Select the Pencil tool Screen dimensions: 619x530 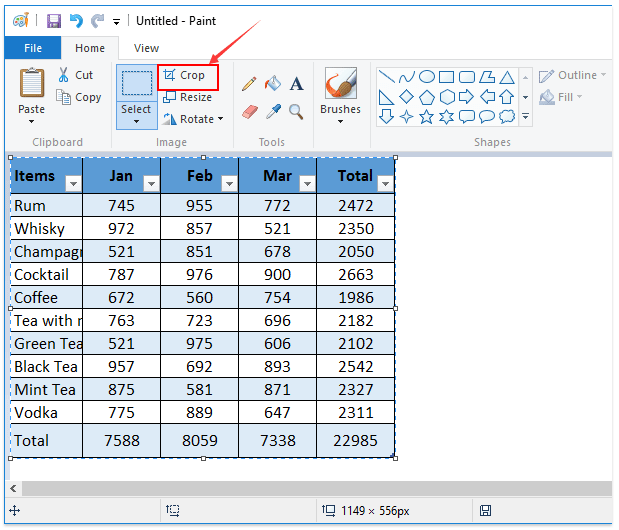coord(249,84)
